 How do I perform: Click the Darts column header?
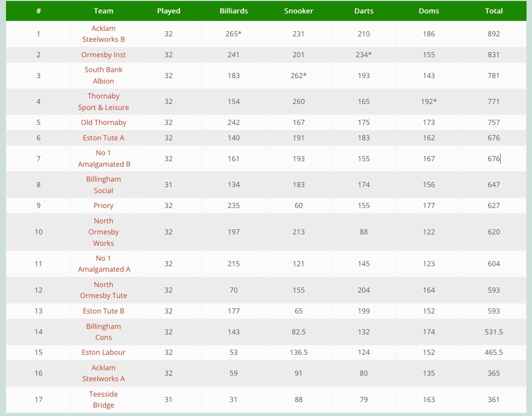(x=363, y=11)
